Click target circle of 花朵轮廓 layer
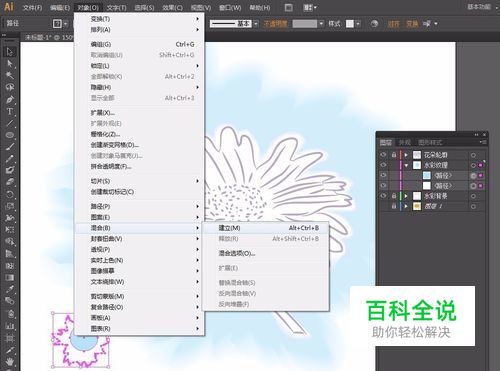Screen dimensions: 500x371 pyautogui.click(x=473, y=155)
